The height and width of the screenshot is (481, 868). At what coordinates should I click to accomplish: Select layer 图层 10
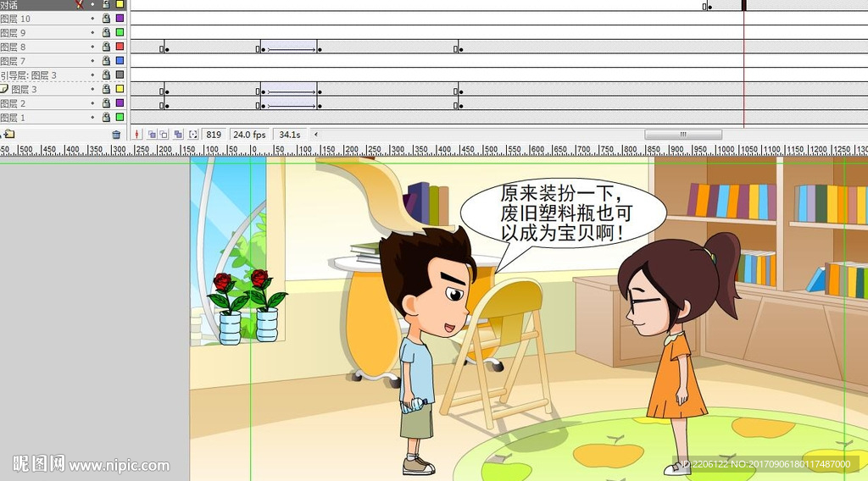point(15,19)
